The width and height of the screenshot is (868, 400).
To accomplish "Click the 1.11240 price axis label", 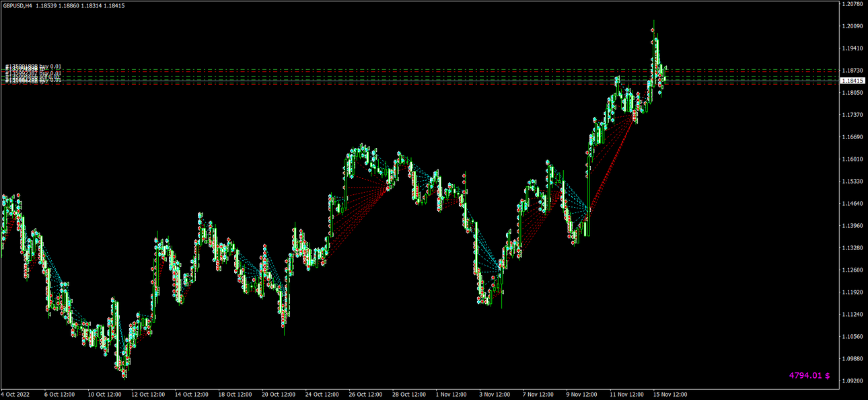I will point(852,315).
